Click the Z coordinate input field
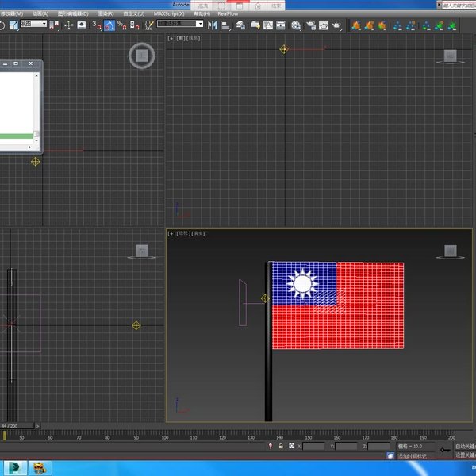This screenshot has width=476, height=476. pos(378,446)
